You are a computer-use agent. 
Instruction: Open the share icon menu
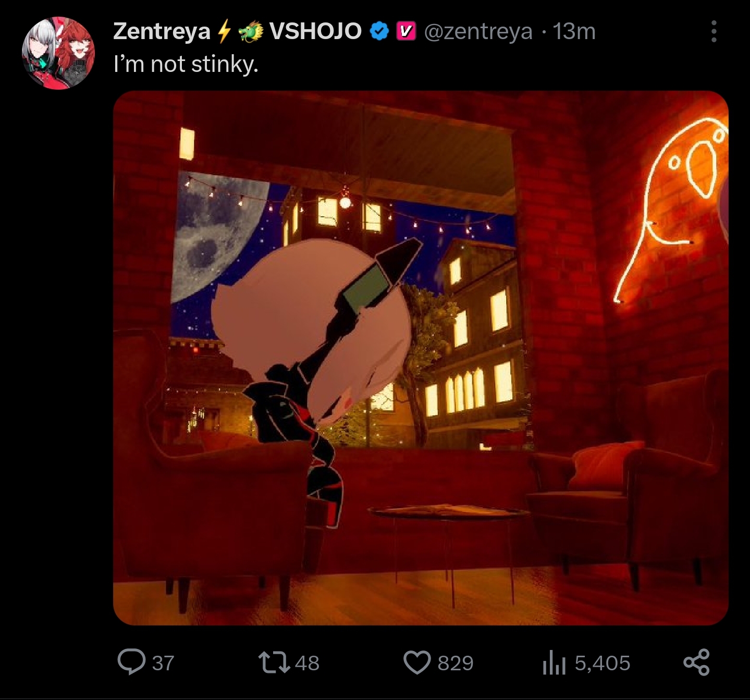coord(697,662)
